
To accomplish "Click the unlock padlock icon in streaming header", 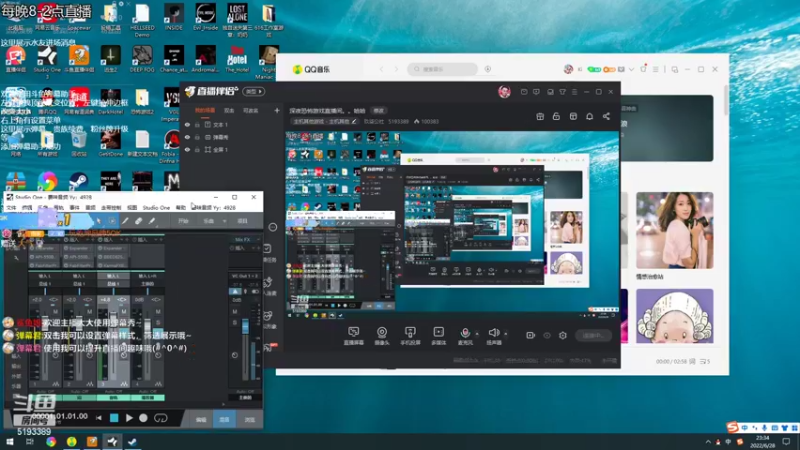I will pos(556,116).
